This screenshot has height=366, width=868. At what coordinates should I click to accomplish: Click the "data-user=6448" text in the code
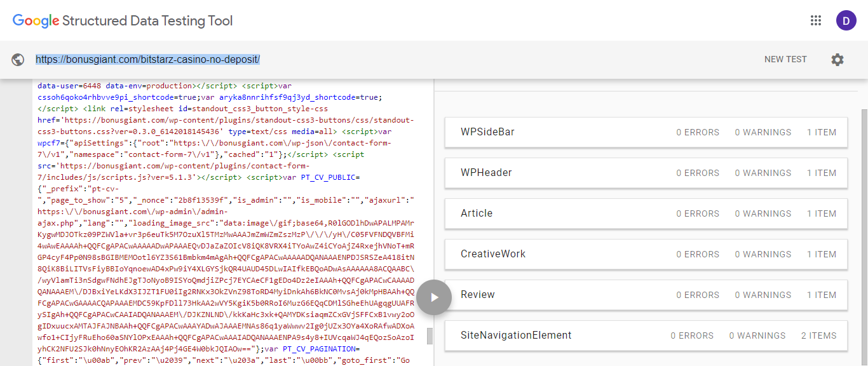[x=69, y=86]
